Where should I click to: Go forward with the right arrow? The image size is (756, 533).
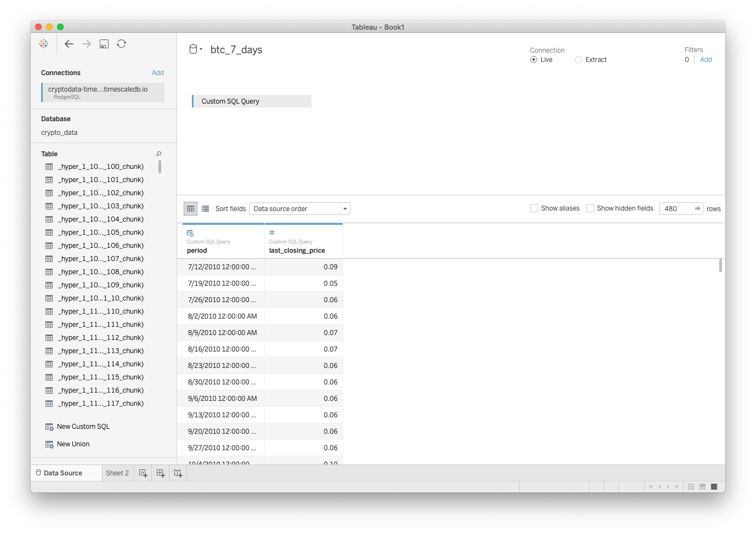[x=87, y=44]
